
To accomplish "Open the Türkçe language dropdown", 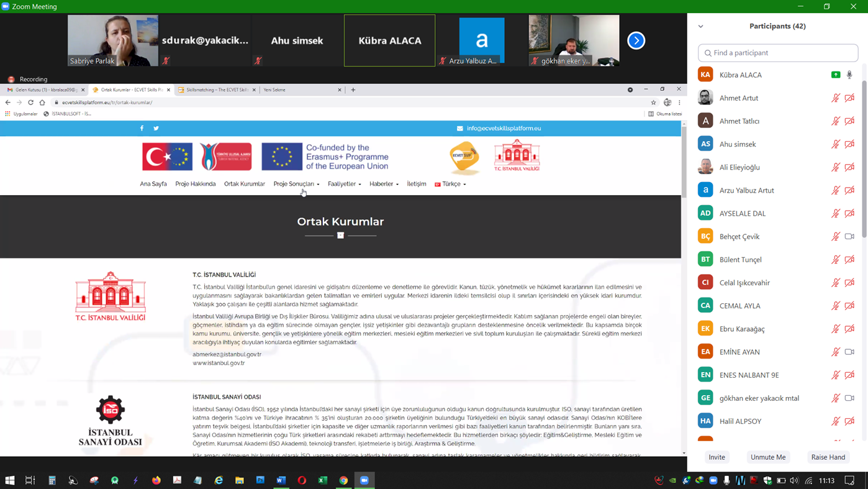I will click(451, 184).
